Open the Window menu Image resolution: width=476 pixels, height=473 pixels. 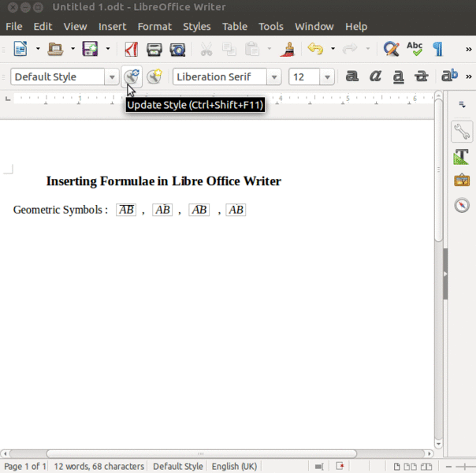pos(314,27)
